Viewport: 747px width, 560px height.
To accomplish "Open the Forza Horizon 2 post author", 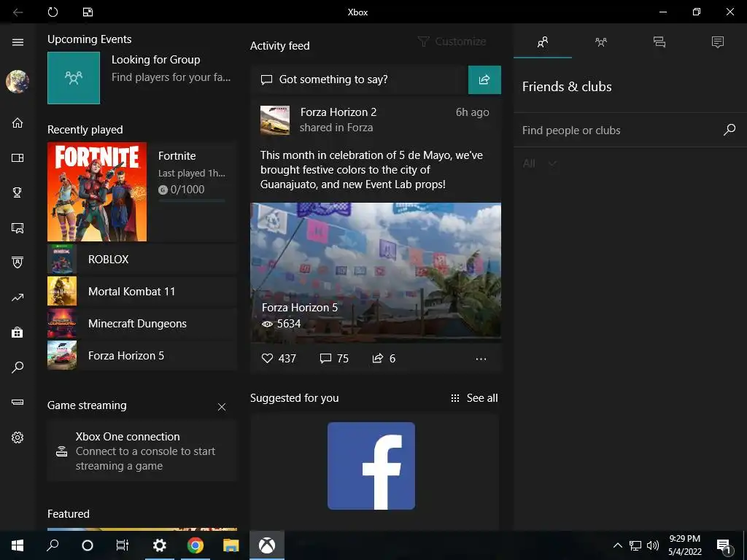I will [x=338, y=112].
